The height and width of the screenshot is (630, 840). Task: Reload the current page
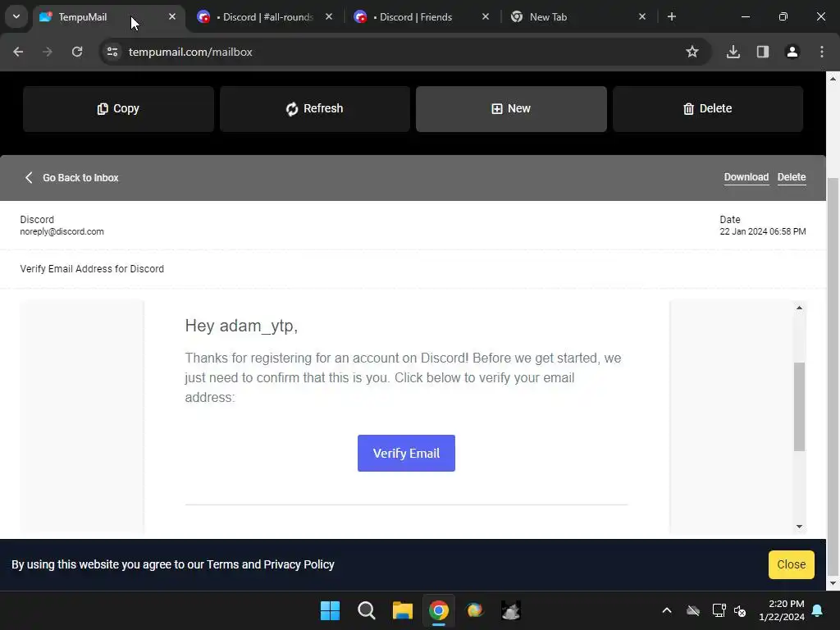(x=77, y=52)
